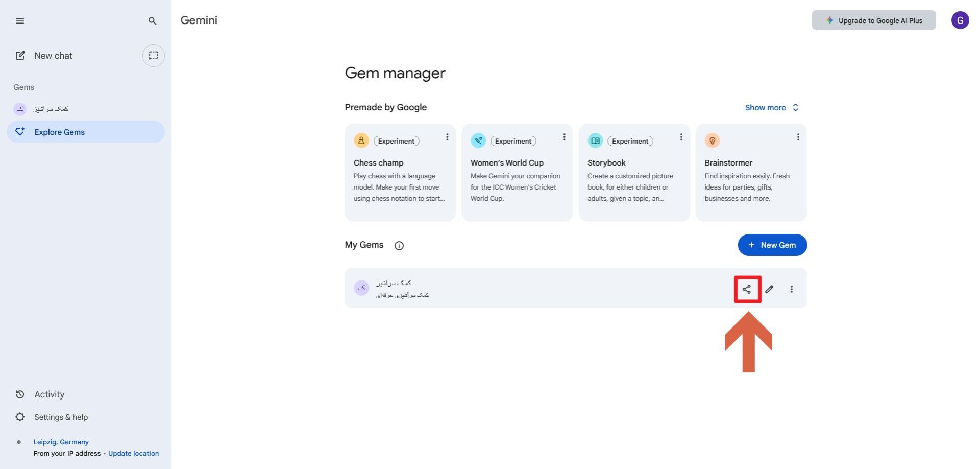
Task: Click the search icon in the sidebar
Action: [152, 21]
